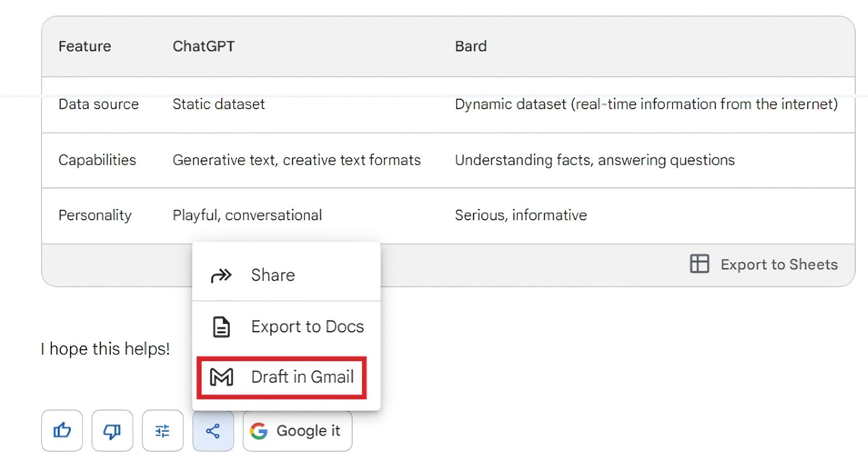Click the Static dataset table cell
This screenshot has width=868, height=463.
(219, 104)
